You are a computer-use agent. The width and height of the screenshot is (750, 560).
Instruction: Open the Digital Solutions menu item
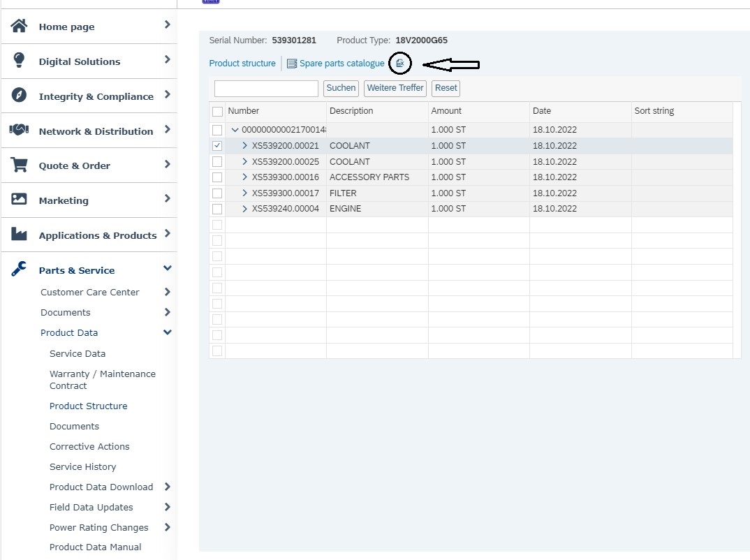point(80,61)
